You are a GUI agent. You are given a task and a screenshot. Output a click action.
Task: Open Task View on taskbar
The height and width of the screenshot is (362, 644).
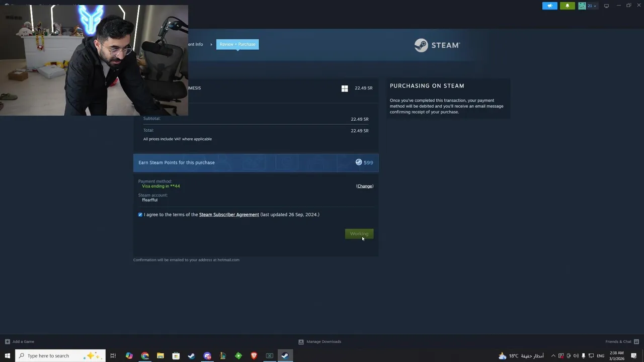[113, 356]
